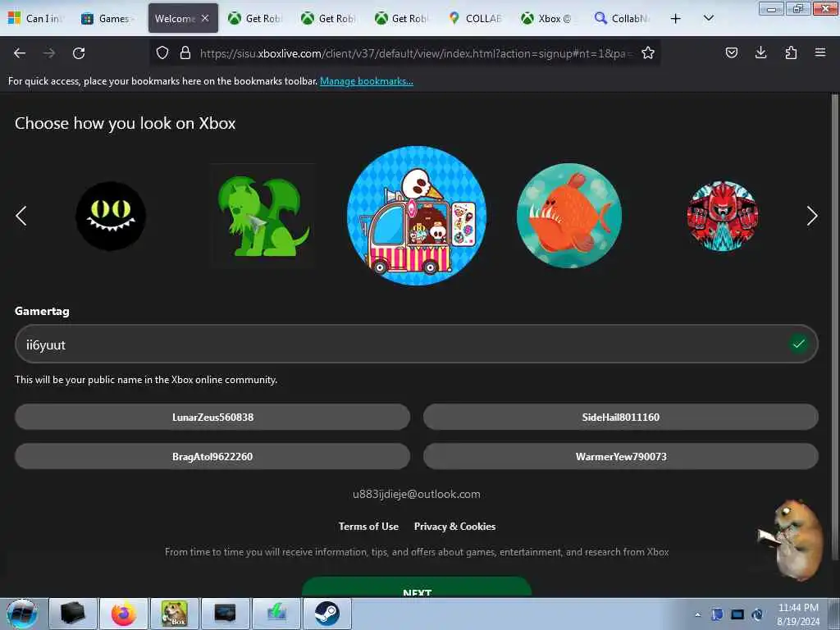Open the hamster Box taskbar app
840x630 pixels.
click(x=175, y=614)
